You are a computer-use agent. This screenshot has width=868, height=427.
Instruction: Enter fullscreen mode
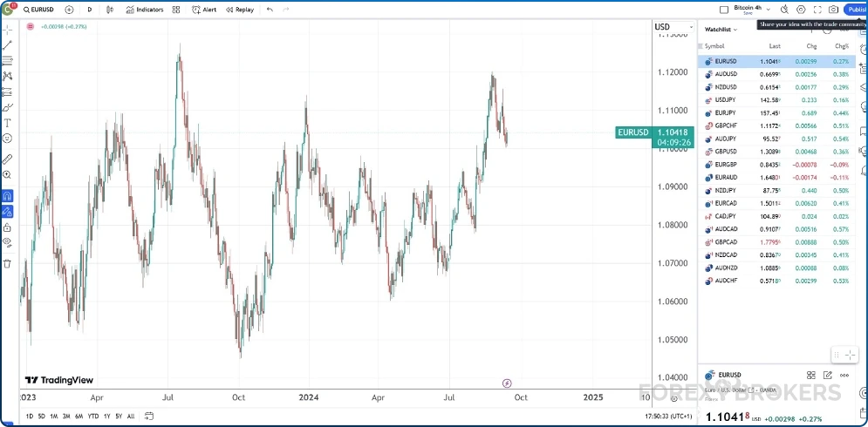pyautogui.click(x=817, y=10)
